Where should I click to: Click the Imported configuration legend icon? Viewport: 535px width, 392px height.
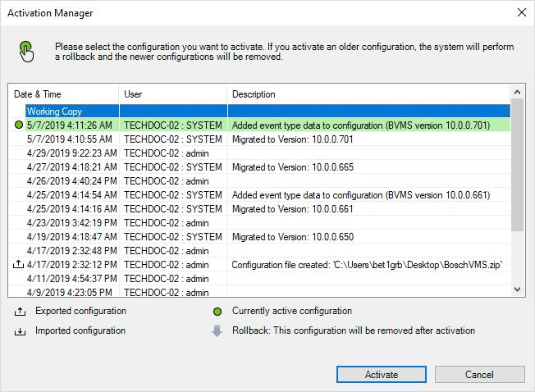[21, 331]
